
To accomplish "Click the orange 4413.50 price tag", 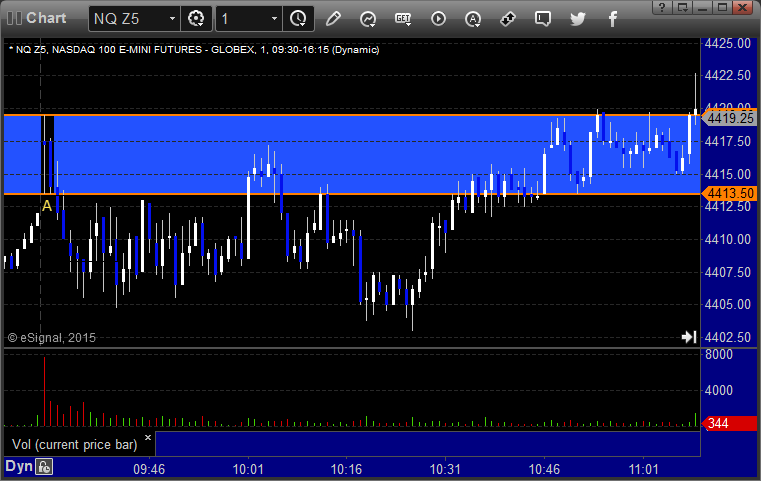I will coord(729,193).
